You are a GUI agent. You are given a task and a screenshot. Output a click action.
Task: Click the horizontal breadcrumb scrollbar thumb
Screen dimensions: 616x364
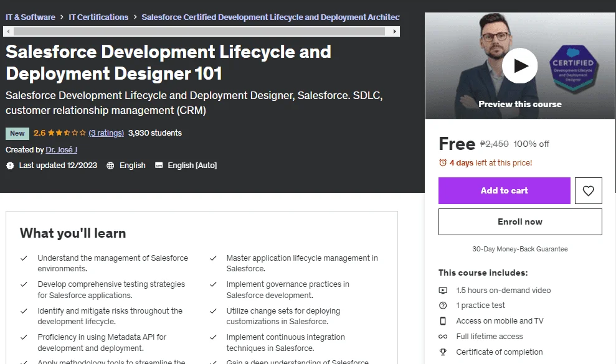click(199, 31)
